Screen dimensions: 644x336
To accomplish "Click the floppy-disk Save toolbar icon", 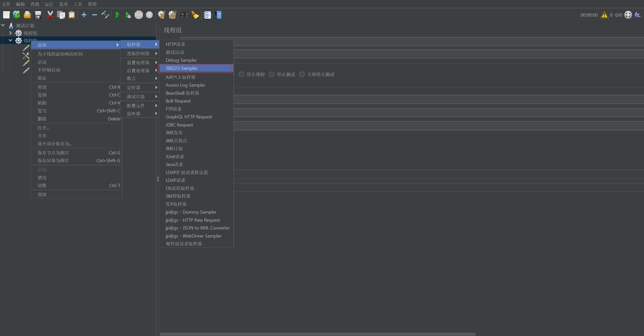I will point(38,15).
